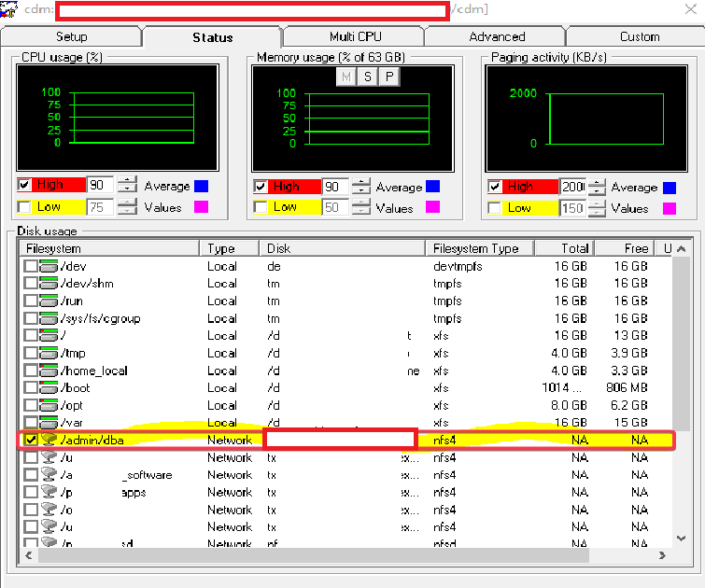Uncheck the /admin/dba filesystem checkbox
Viewport: 705px width, 588px height.
click(31, 441)
